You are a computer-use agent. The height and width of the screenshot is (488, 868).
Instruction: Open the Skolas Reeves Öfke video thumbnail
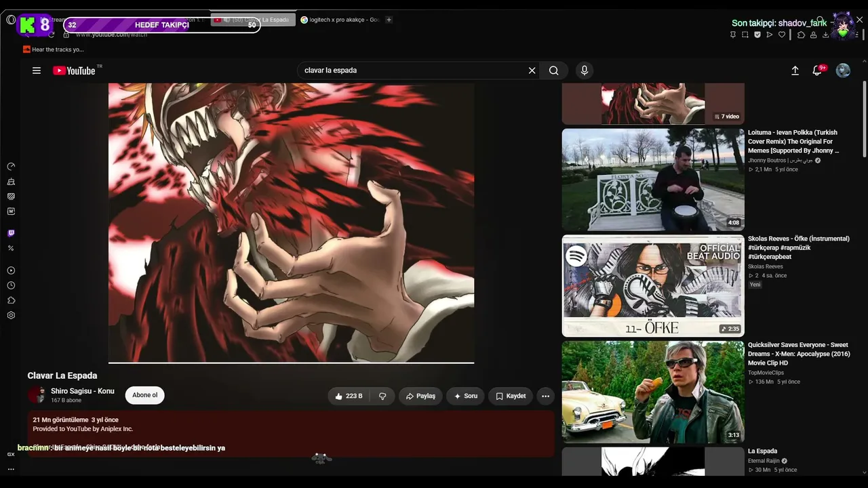(x=653, y=286)
